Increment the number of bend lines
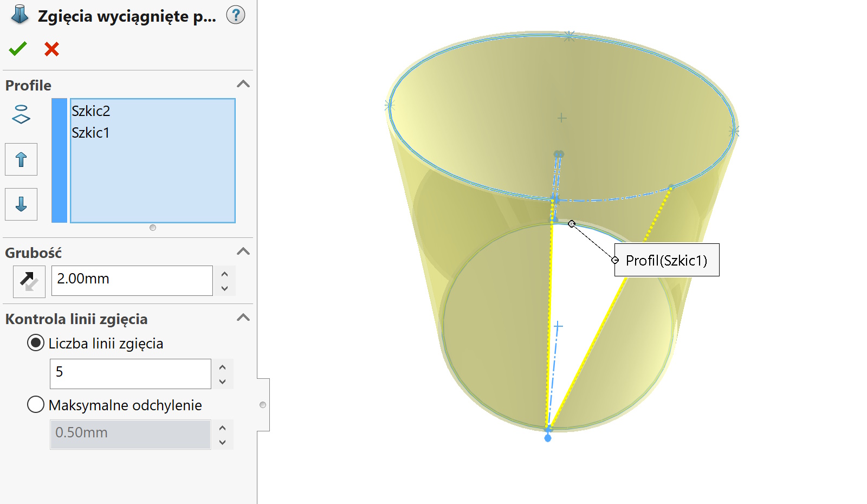 tap(223, 367)
